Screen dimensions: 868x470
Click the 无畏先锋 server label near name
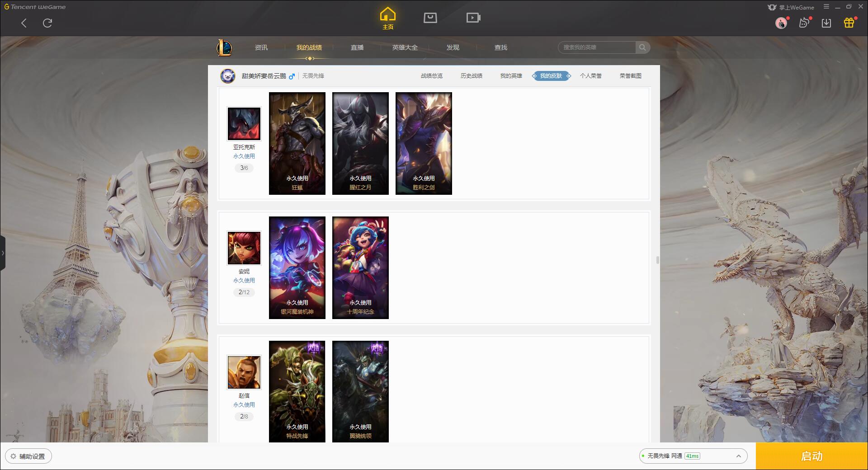click(313, 76)
